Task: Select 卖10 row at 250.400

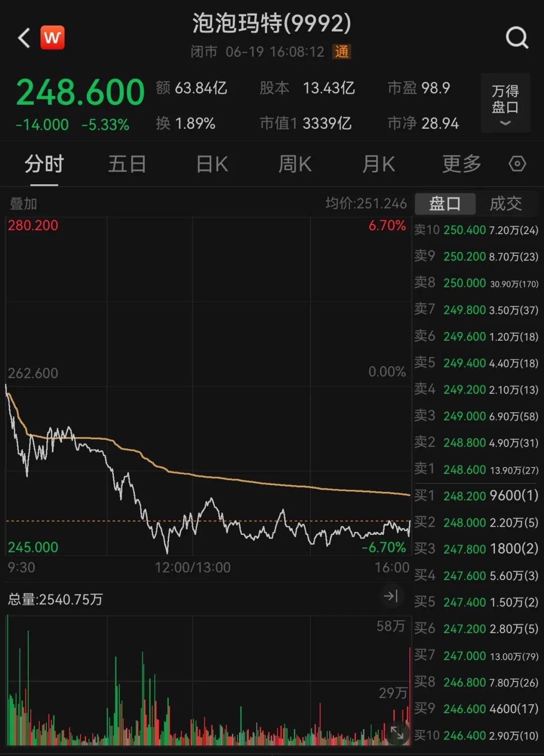Action: pos(476,230)
